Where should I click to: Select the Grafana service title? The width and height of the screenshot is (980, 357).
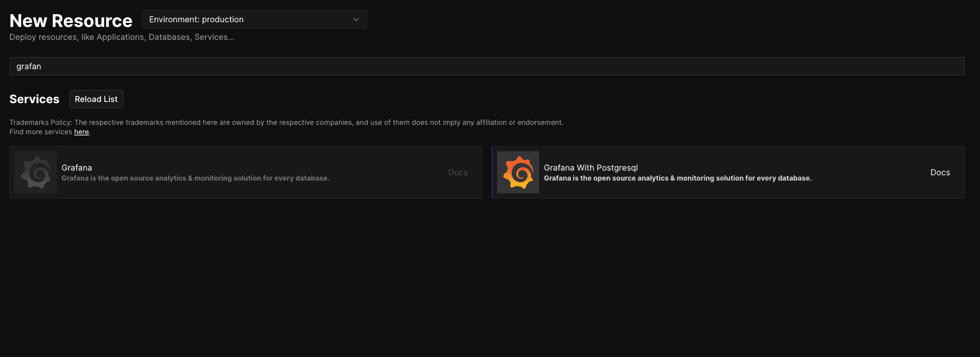(x=77, y=168)
